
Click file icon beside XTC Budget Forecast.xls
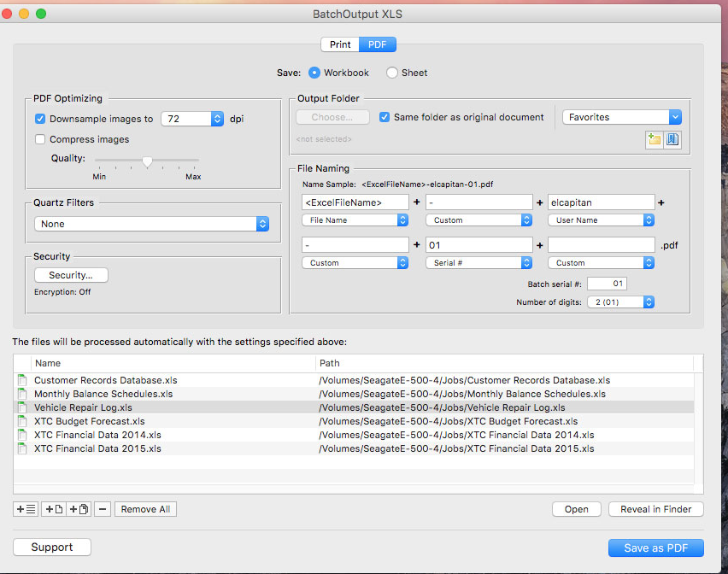pos(22,421)
